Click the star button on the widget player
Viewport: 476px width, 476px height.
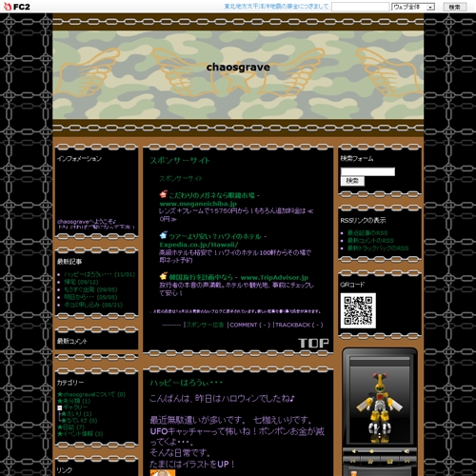[x=370, y=461]
